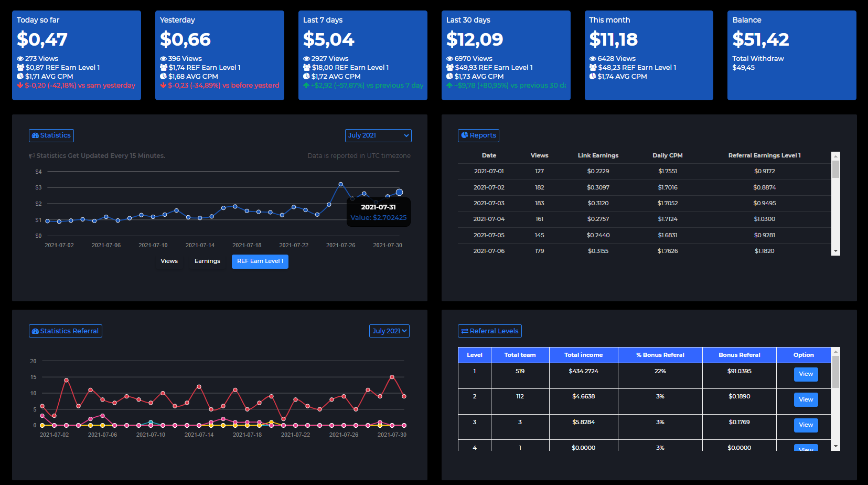Click the Link Earnings column header
This screenshot has width=868, height=485.
point(598,155)
